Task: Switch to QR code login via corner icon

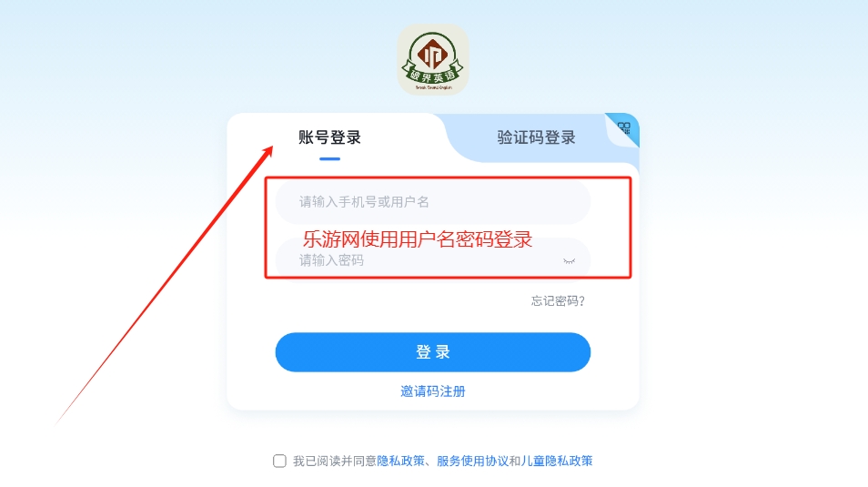Action: [x=624, y=128]
